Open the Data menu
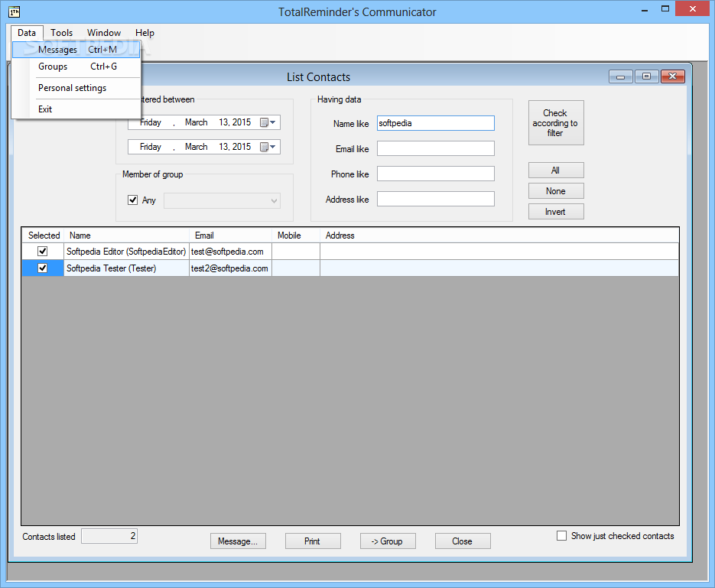 click(x=27, y=33)
